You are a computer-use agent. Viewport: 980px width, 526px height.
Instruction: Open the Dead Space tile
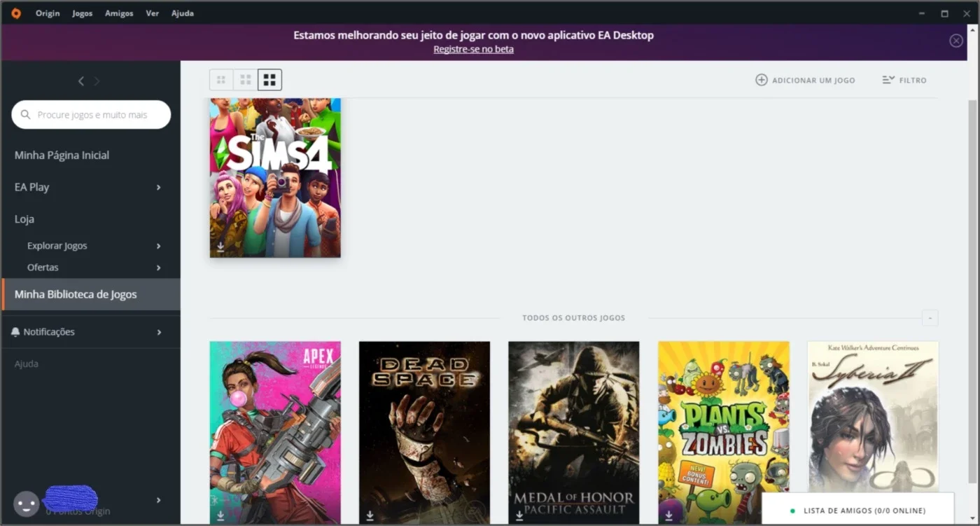point(424,432)
